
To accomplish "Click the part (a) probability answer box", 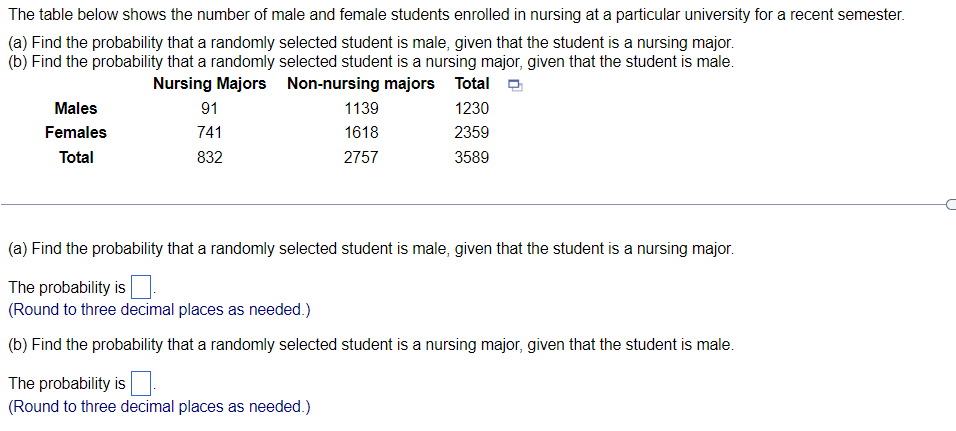I will coord(141,287).
